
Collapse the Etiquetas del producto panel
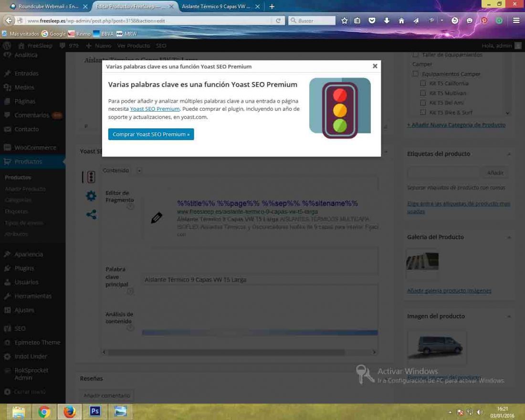pos(509,154)
